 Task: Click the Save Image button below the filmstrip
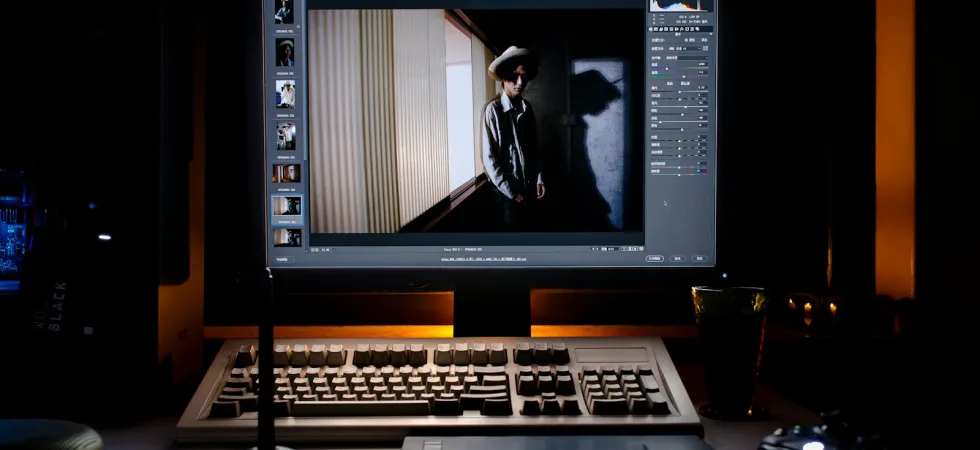(x=284, y=259)
